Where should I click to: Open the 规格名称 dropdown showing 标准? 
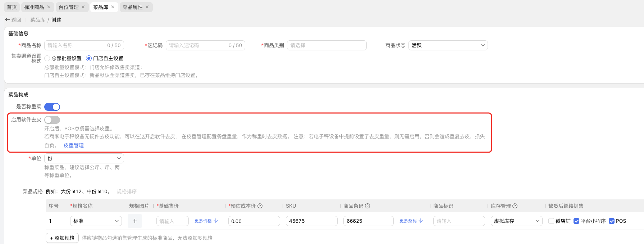click(x=96, y=221)
